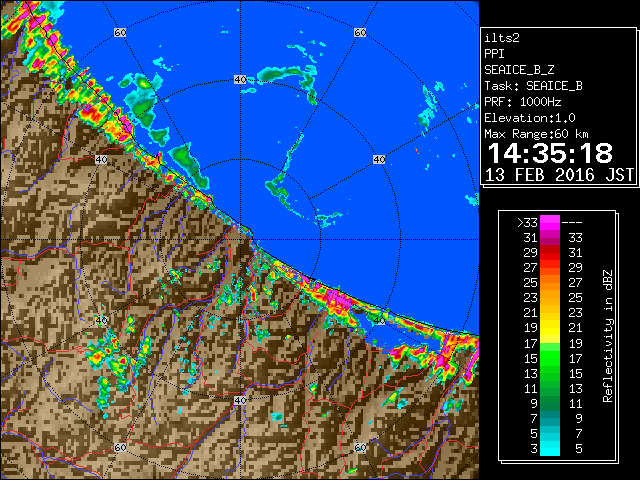Click the 14:35:18 timestamp

coord(550,153)
